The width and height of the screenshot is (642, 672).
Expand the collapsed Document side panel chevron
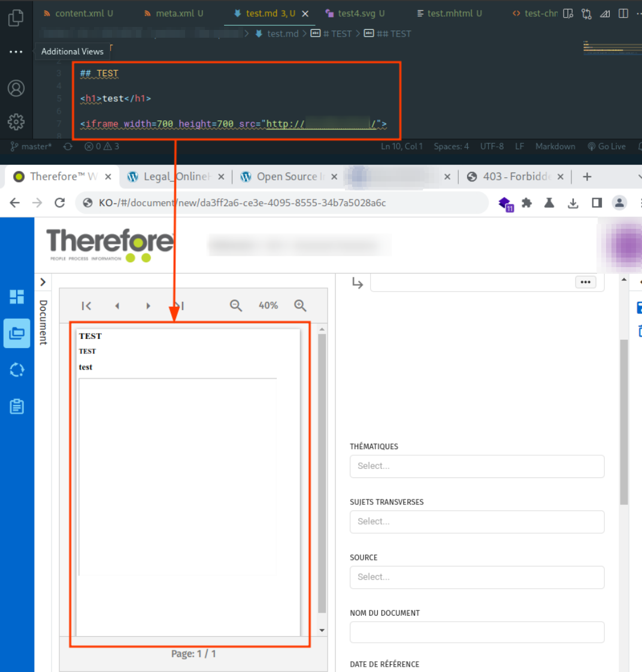[43, 282]
